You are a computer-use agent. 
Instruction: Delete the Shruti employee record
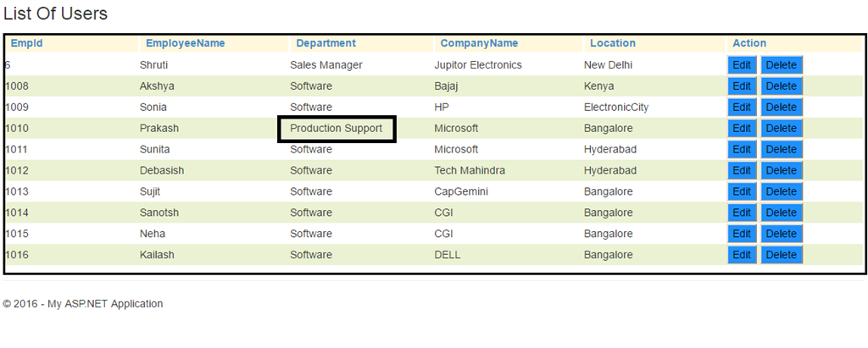point(781,65)
